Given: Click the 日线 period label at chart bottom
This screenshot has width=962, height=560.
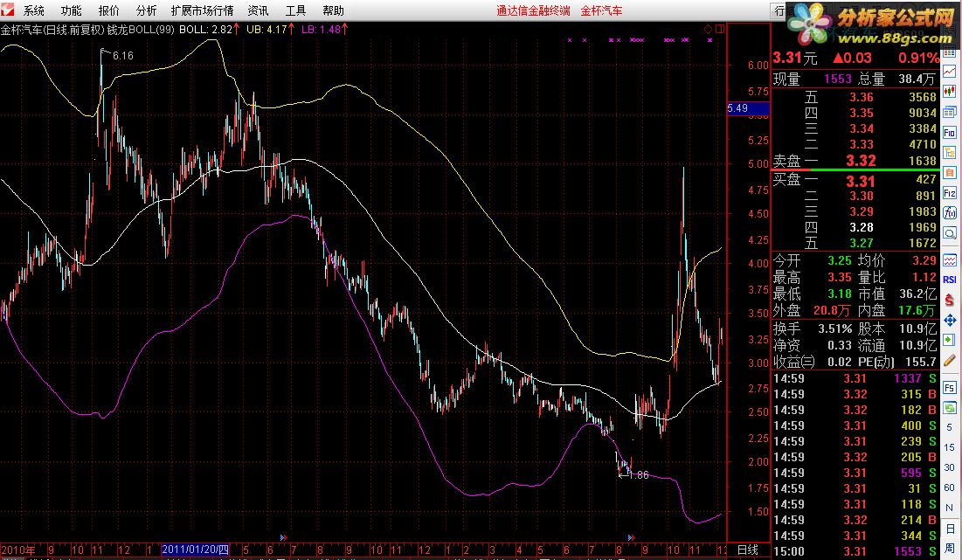Looking at the screenshot, I should (747, 550).
